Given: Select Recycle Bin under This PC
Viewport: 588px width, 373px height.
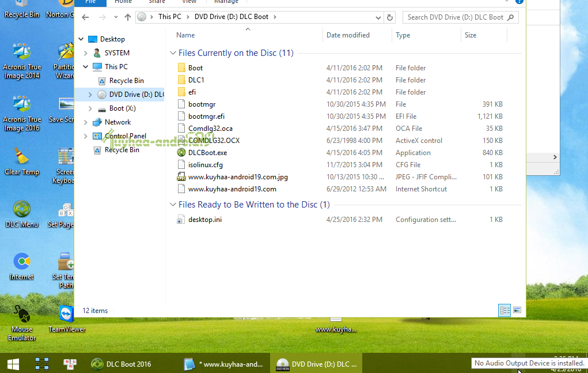Looking at the screenshot, I should (126, 81).
